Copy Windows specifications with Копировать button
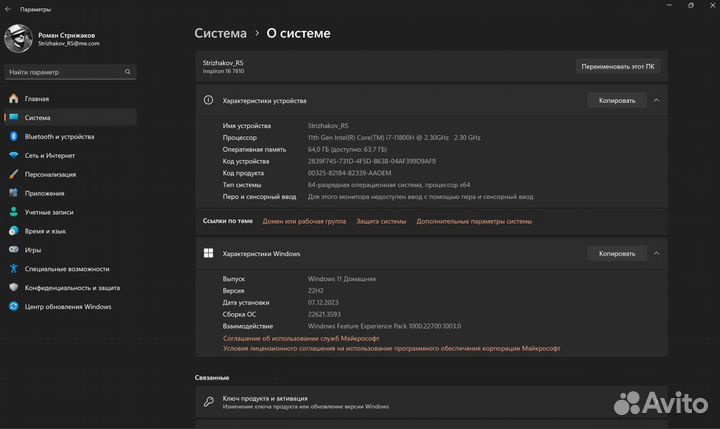Viewport: 720px width, 429px height. tap(617, 254)
